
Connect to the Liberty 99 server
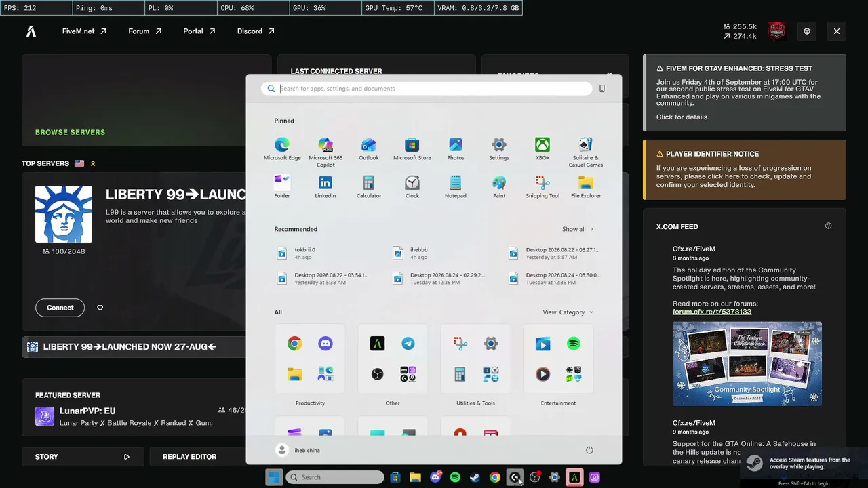click(60, 308)
